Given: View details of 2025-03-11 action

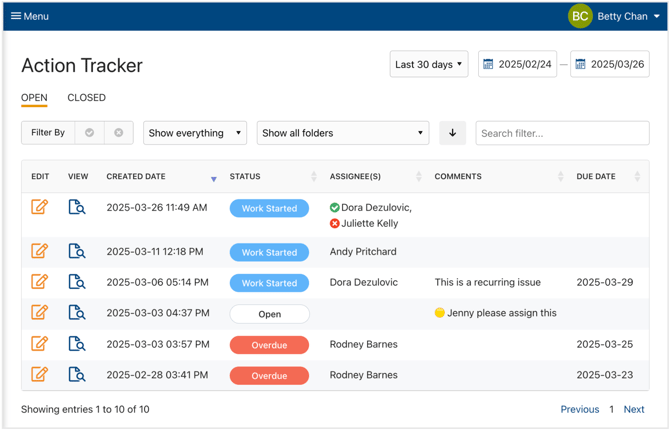Looking at the screenshot, I should (x=77, y=252).
